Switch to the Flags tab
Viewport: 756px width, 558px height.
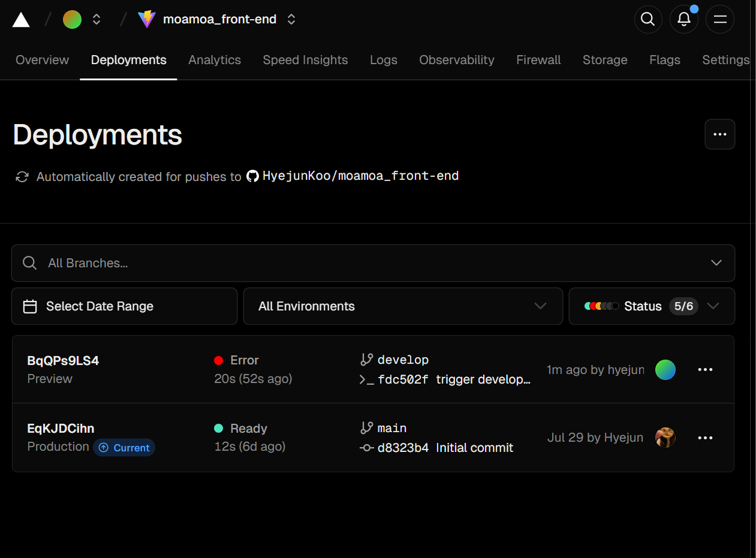click(x=665, y=60)
